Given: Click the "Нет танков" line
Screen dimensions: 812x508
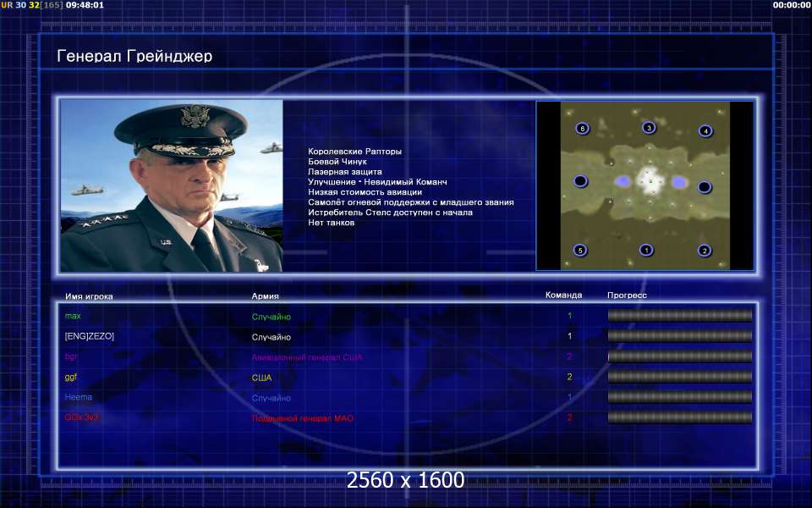Looking at the screenshot, I should [331, 223].
